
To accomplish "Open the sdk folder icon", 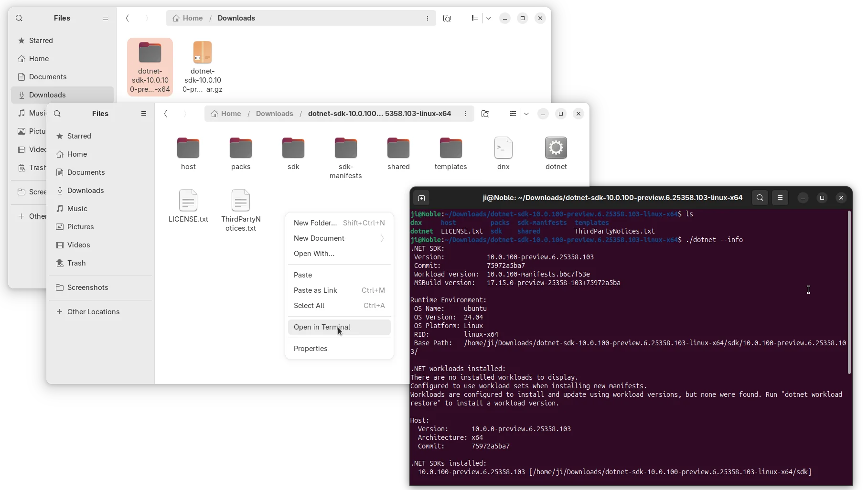I will click(x=293, y=148).
